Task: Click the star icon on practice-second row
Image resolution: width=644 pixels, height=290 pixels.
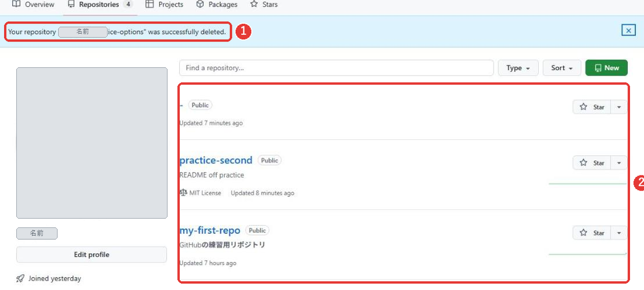Action: 583,163
